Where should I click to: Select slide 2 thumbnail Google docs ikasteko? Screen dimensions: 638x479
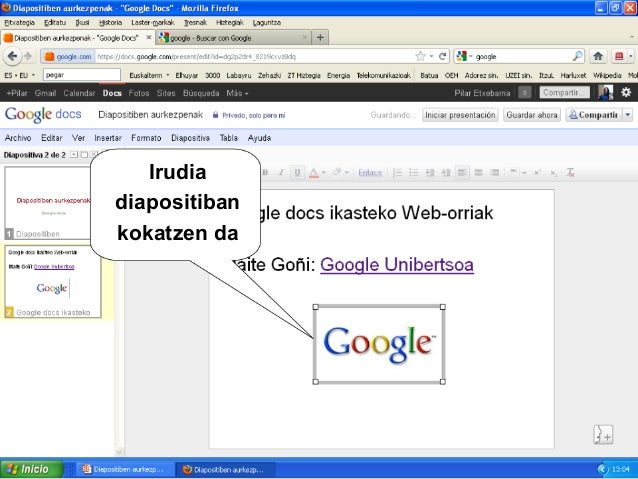[53, 281]
